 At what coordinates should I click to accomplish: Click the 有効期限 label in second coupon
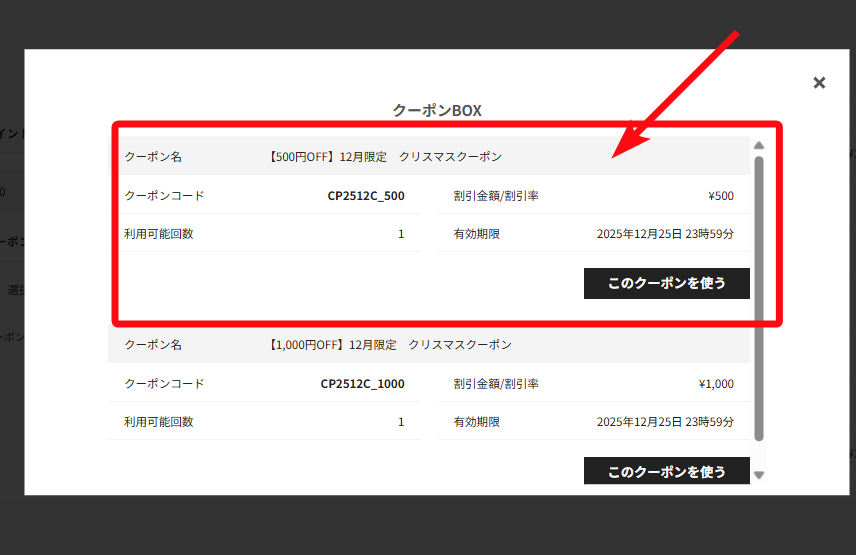476,422
